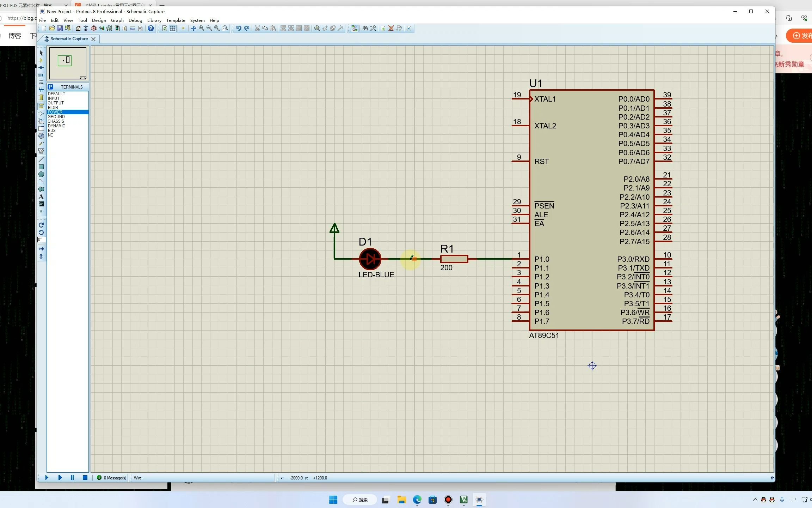Screen dimensions: 812x508
Task: Click the P pick-devices button
Action: 50,87
